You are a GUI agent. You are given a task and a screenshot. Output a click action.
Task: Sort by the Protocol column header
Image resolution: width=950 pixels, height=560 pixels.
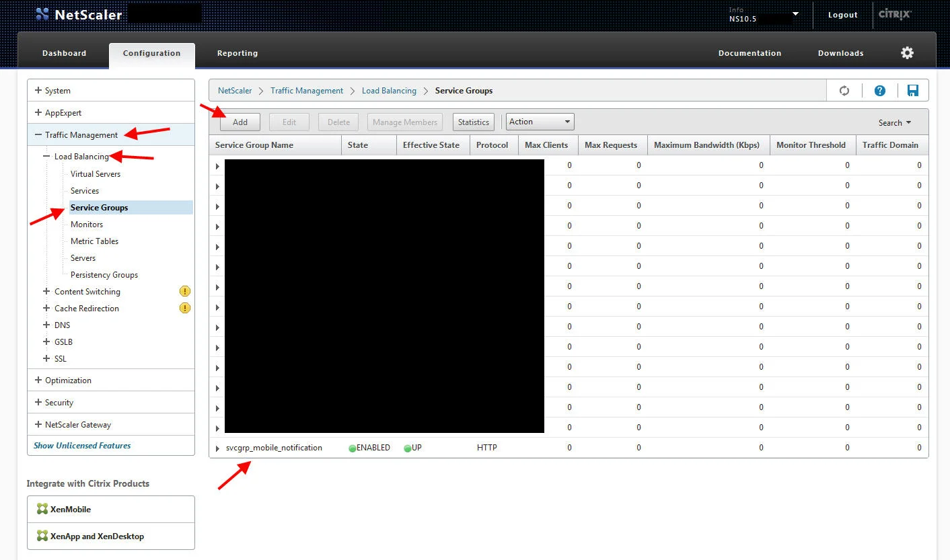point(494,145)
